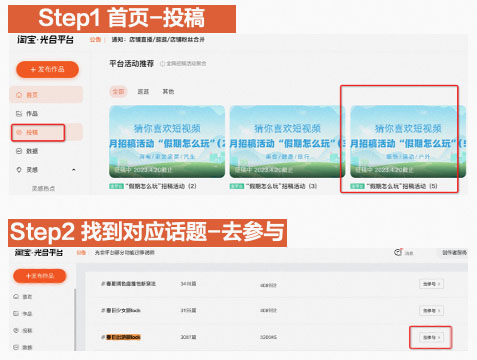Image resolution: width=477 pixels, height=360 pixels.
Task: Click 去参与 for the orange-highlighted topic row
Action: tap(431, 337)
